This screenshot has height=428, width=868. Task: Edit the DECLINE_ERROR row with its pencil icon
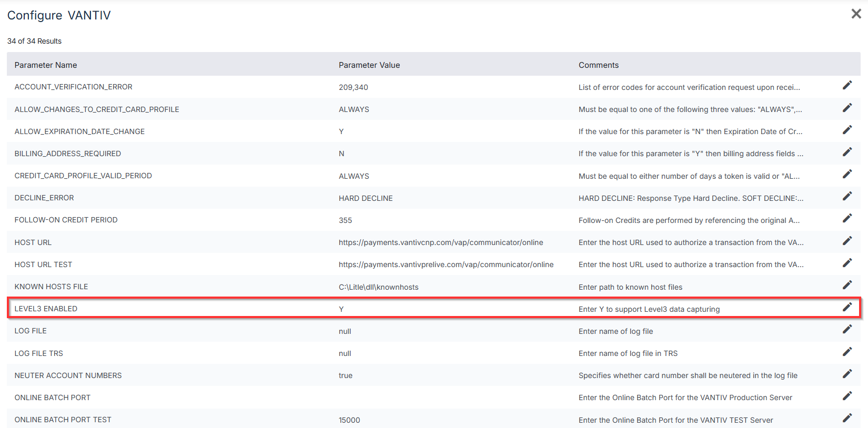tap(847, 196)
